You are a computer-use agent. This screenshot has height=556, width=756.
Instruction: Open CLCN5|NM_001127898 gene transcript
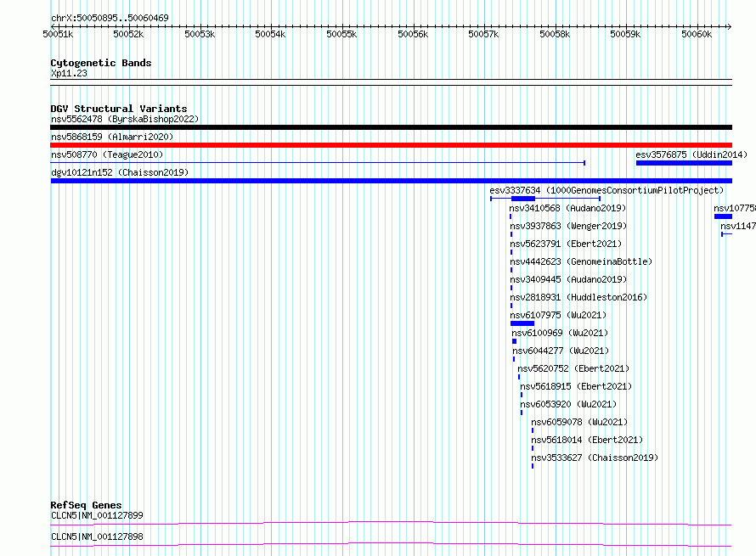[x=97, y=536]
